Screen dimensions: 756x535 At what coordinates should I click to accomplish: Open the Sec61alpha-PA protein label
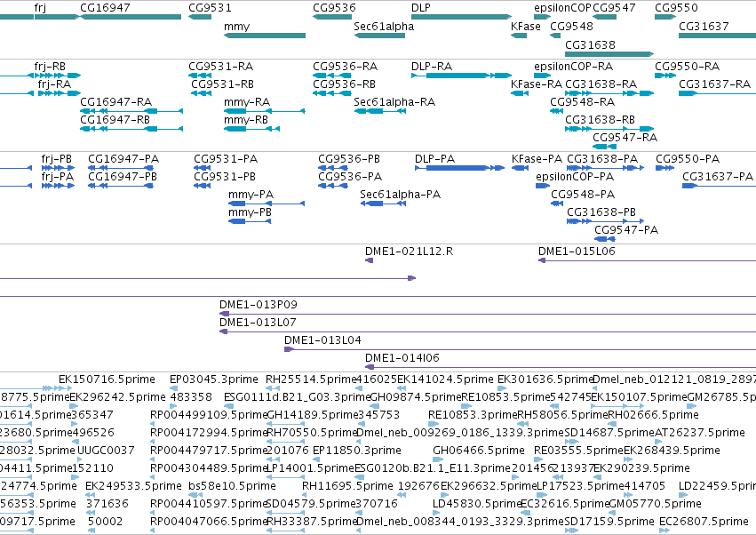point(400,195)
